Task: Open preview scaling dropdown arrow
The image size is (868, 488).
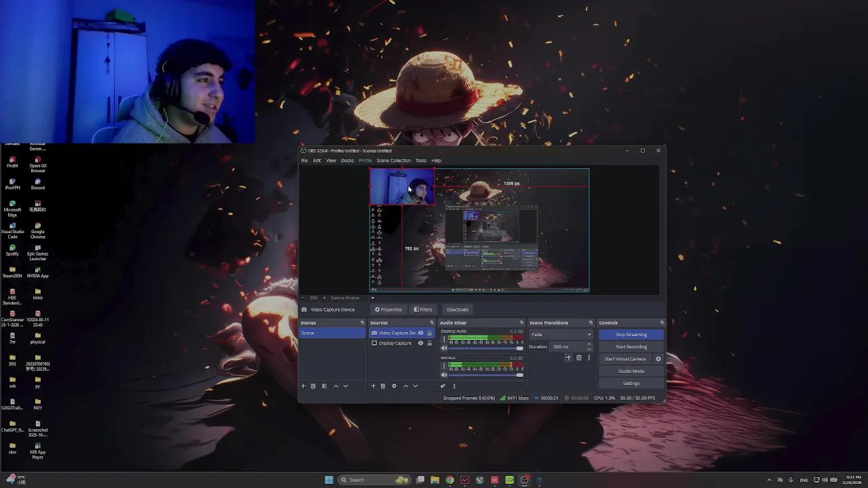Action: click(x=372, y=298)
